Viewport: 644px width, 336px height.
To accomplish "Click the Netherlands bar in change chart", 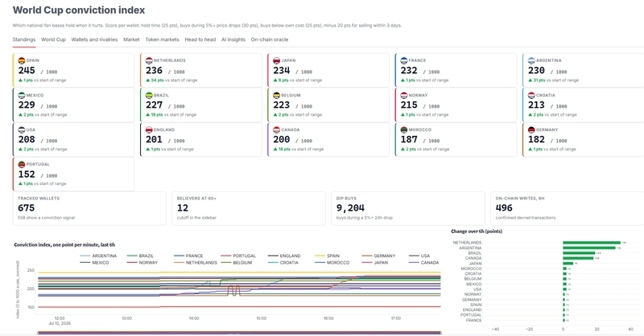I will (592, 243).
